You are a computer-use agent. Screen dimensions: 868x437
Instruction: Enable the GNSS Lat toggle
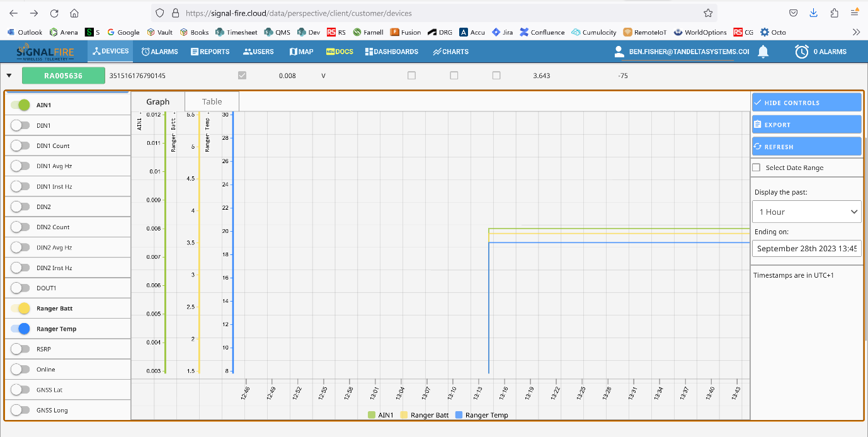(20, 390)
